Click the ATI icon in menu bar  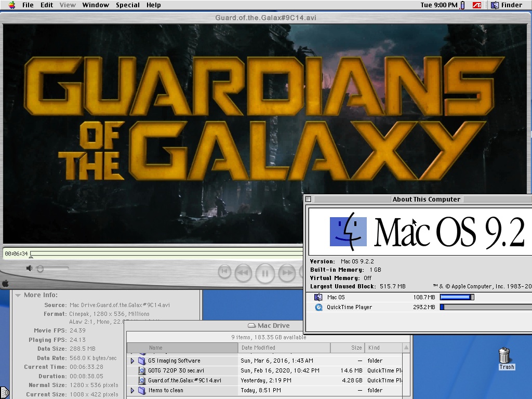pos(477,5)
